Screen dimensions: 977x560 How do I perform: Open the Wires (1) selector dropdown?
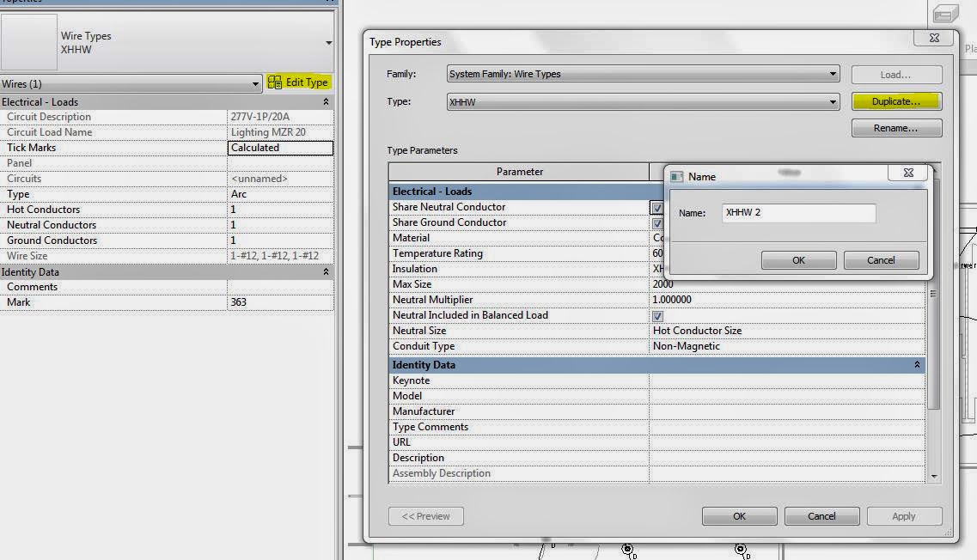click(x=254, y=82)
